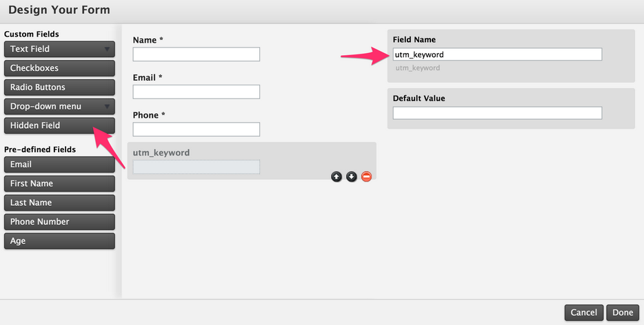Add the pre-defined Phone Number field
644x325 pixels.
(x=59, y=222)
